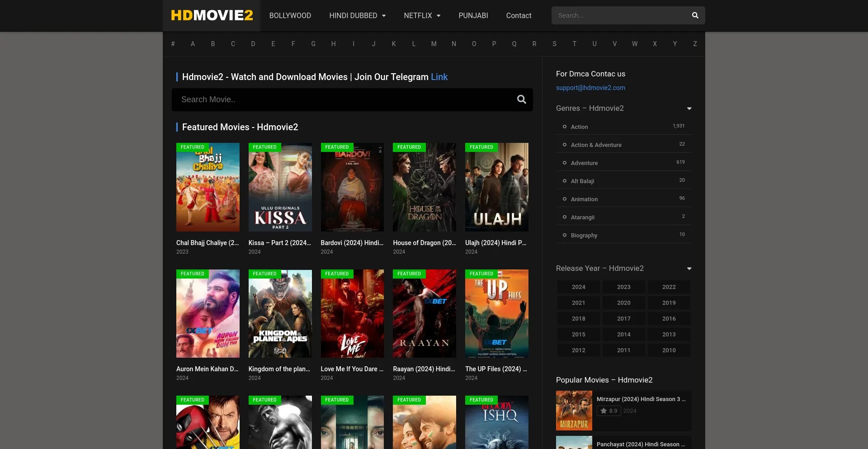Collapse the Genres section arrow
This screenshot has width=868, height=449.
point(689,109)
